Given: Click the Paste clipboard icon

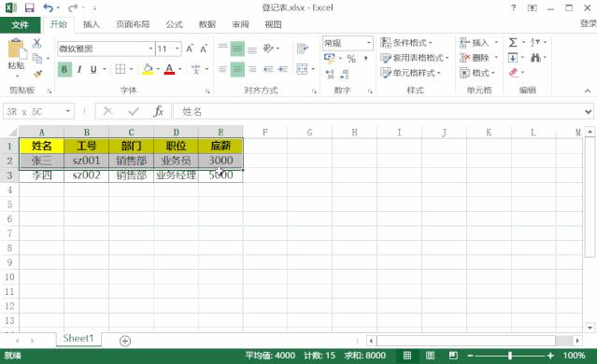Looking at the screenshot, I should click(x=17, y=49).
